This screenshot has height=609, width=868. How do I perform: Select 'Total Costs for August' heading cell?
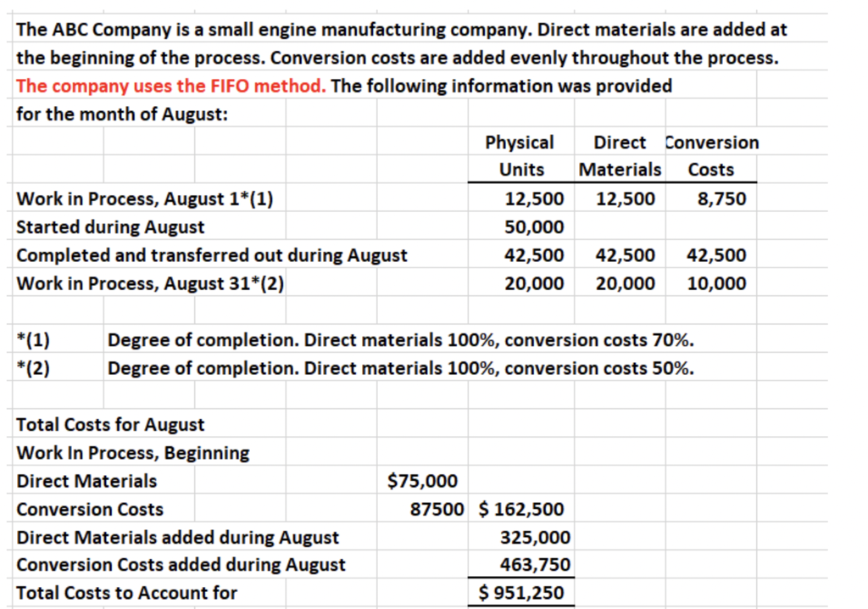click(x=110, y=424)
